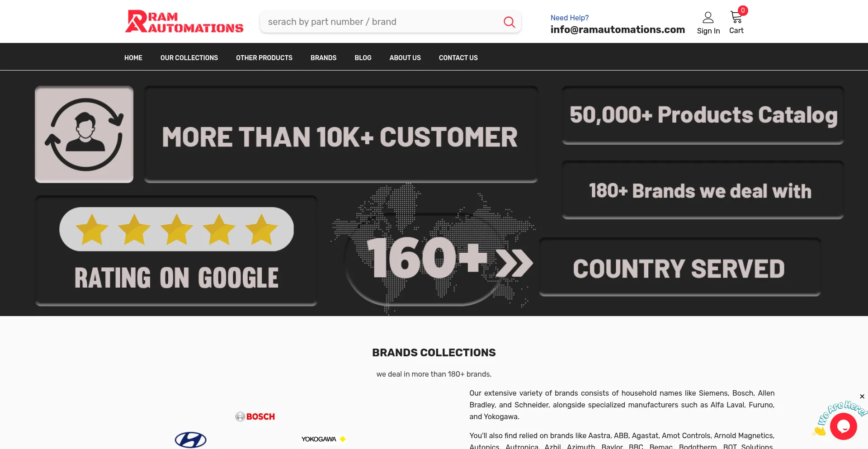
Task: Open the ABOUT US page
Action: coord(405,58)
